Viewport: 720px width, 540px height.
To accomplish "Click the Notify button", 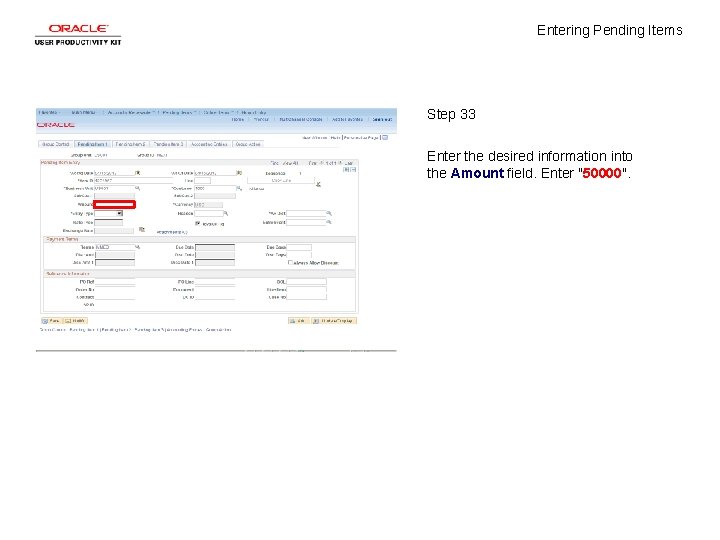I will [x=75, y=321].
